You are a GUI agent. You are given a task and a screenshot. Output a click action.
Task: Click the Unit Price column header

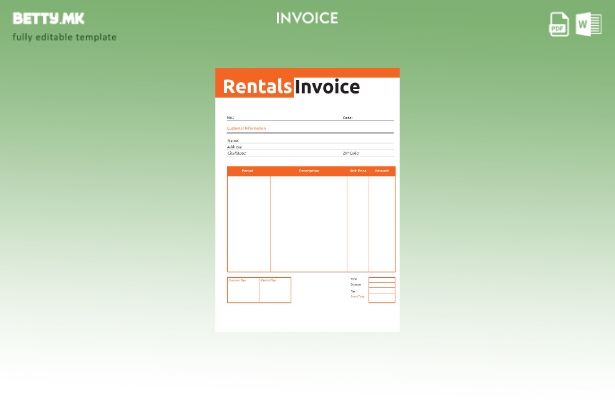pos(358,171)
